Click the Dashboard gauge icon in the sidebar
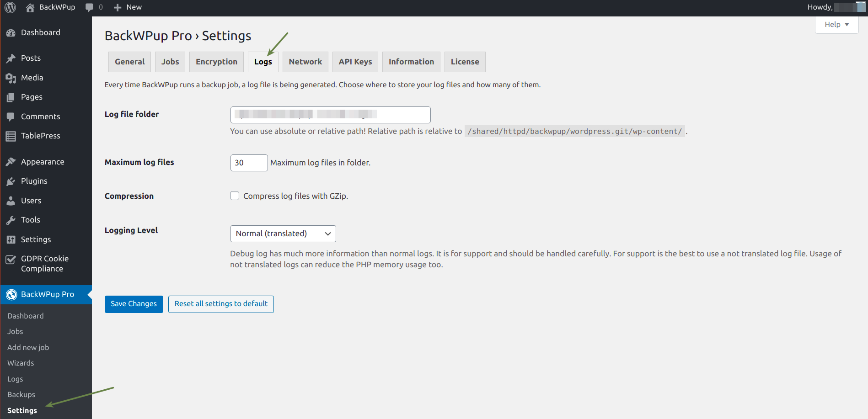The height and width of the screenshot is (419, 868). 11,33
